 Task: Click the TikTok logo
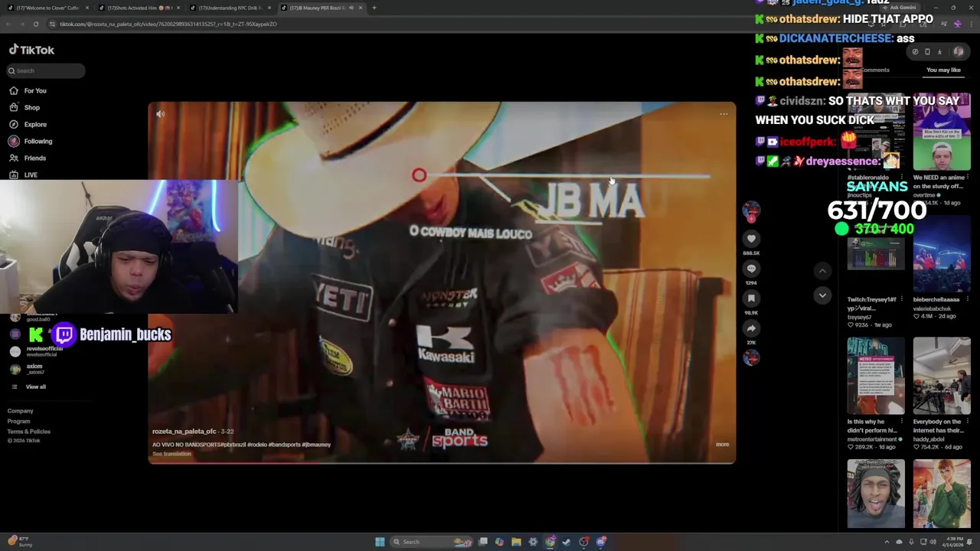pos(31,50)
